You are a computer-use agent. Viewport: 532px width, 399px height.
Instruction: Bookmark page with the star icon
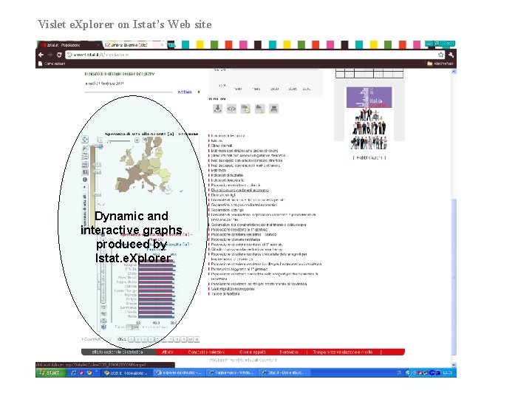point(440,55)
